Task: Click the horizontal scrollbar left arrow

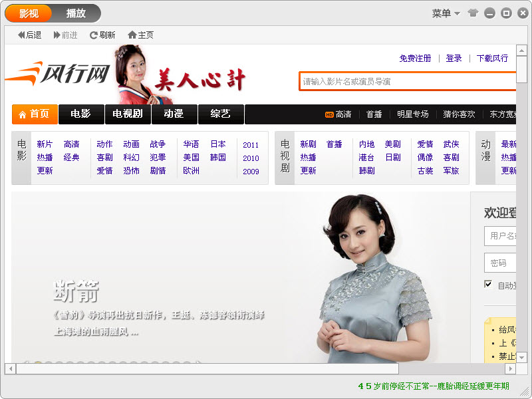Action: 11,368
